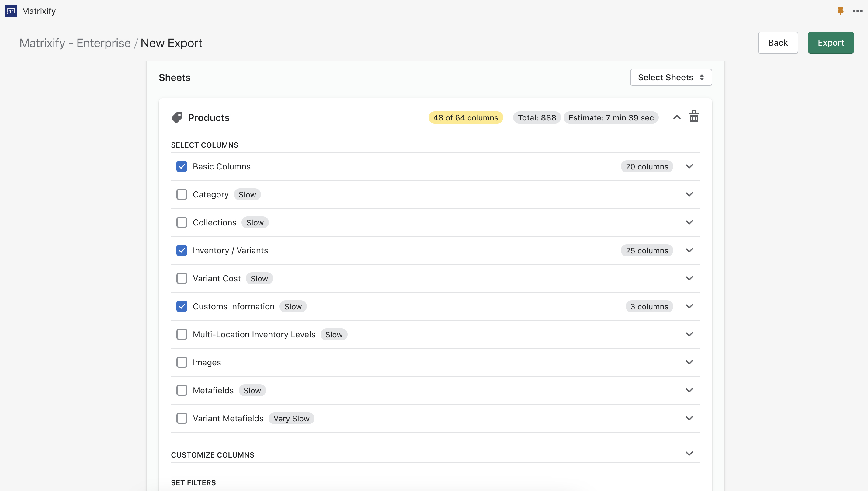Click the SET FILTERS heading
Image resolution: width=868 pixels, height=491 pixels.
(193, 482)
